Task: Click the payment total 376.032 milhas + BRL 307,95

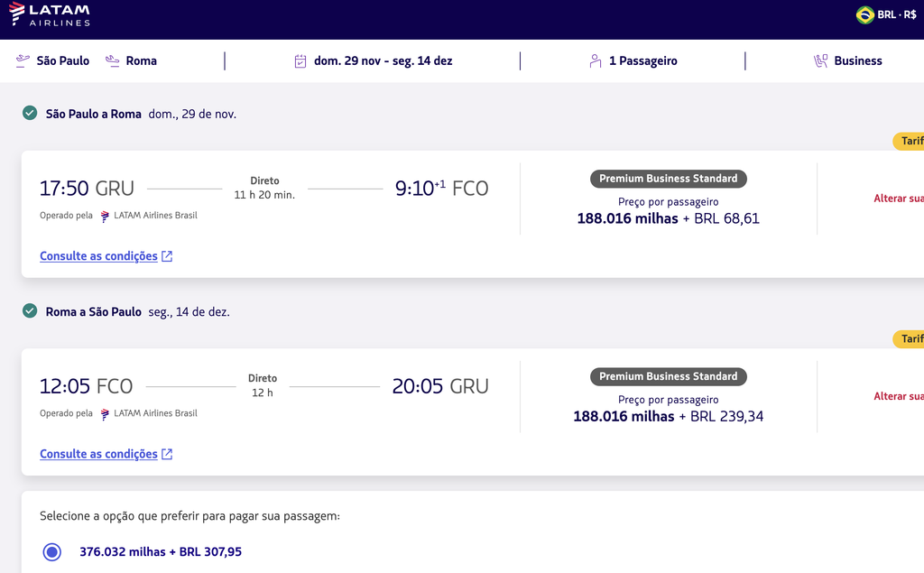Action: click(161, 551)
